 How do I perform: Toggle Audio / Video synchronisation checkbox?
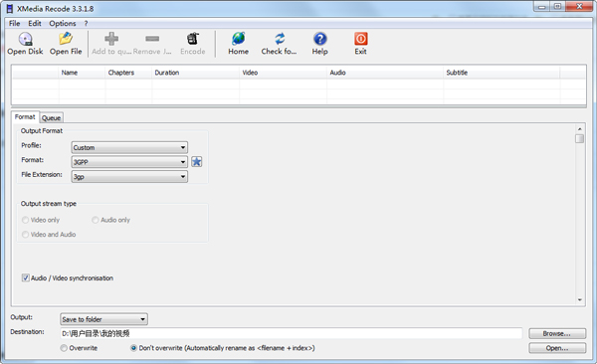(26, 277)
